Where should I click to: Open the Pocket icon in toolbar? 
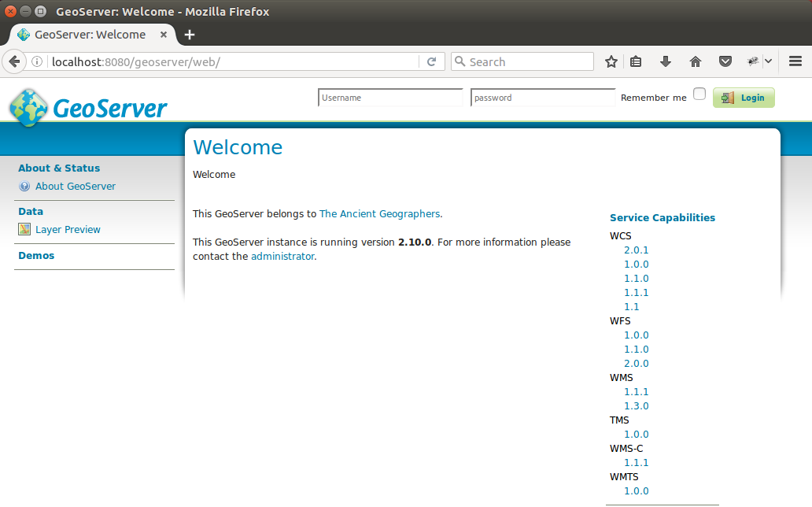725,61
